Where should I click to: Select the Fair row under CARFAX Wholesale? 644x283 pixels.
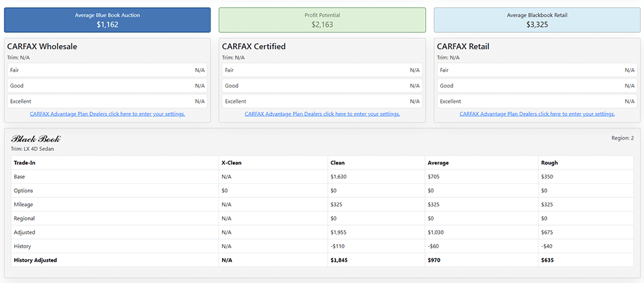point(107,70)
